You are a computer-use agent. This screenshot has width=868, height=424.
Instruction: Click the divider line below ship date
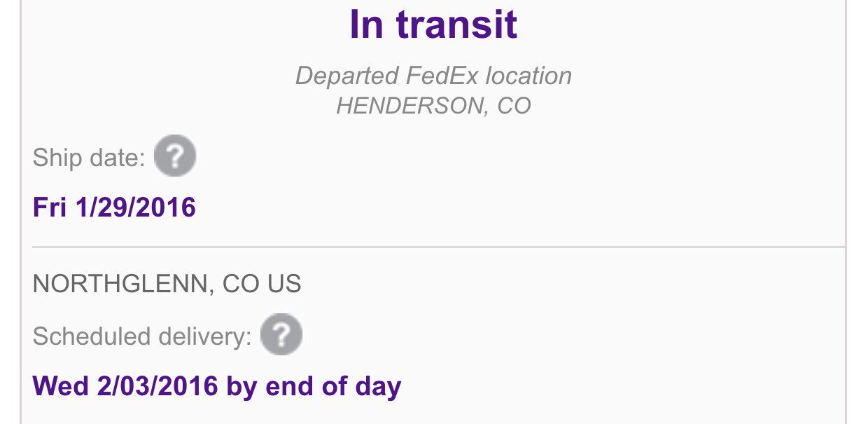click(438, 247)
